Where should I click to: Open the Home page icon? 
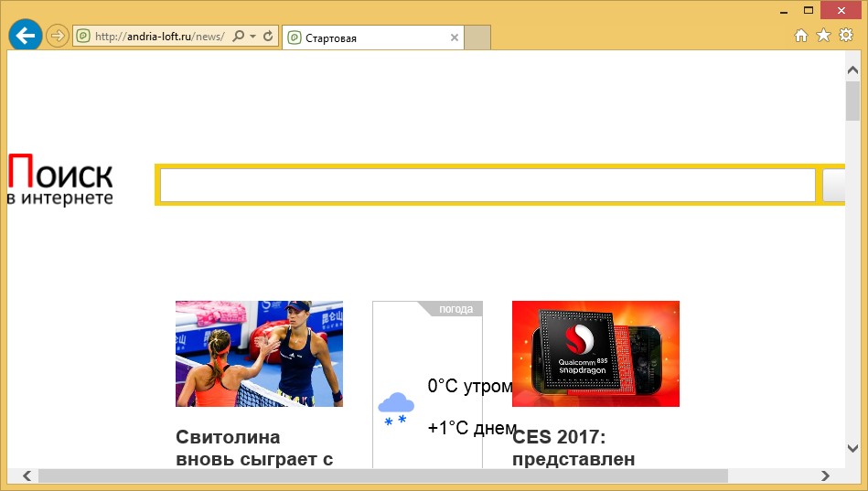[801, 36]
